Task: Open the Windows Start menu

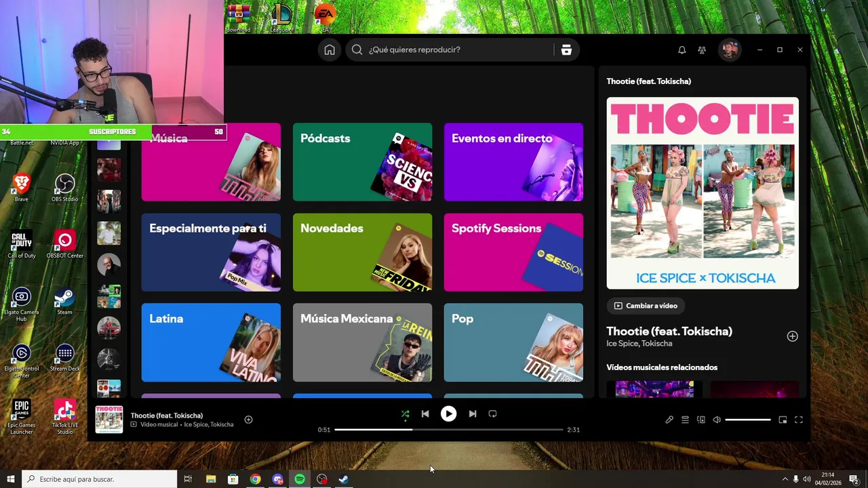Action: coord(10,479)
